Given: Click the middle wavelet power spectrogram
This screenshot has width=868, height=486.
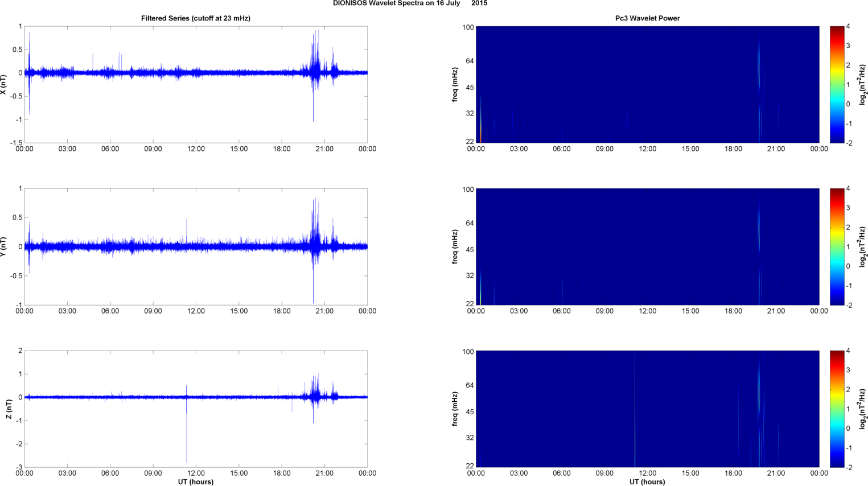Looking at the screenshot, I should point(647,246).
